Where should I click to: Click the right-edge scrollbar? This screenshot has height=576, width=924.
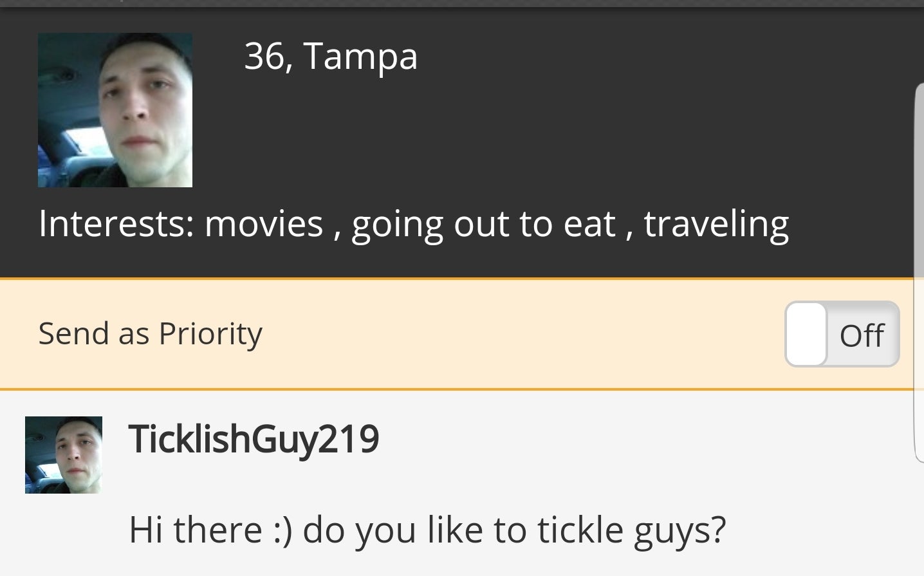point(918,270)
